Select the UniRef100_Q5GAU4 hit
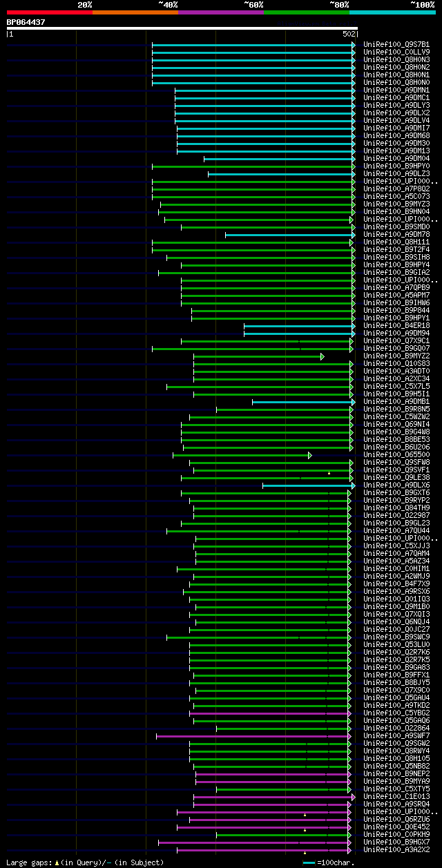The height and width of the screenshot is (868, 442). click(x=396, y=697)
